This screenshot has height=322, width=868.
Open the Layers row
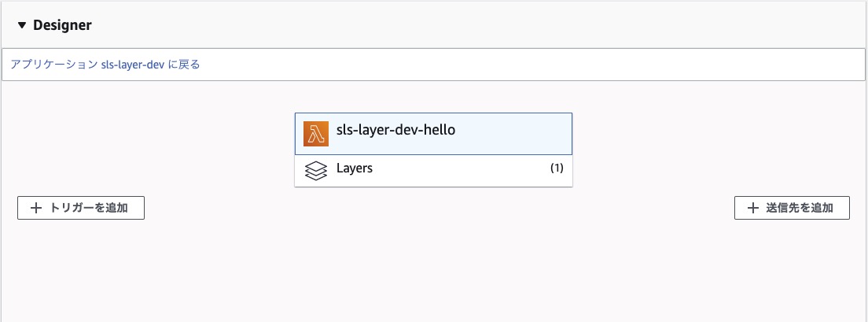pyautogui.click(x=433, y=171)
